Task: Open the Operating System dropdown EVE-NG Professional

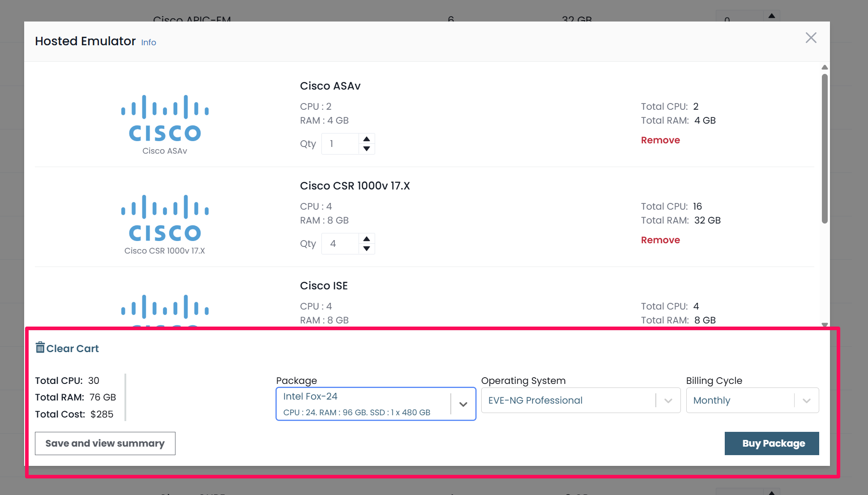Action: point(581,400)
